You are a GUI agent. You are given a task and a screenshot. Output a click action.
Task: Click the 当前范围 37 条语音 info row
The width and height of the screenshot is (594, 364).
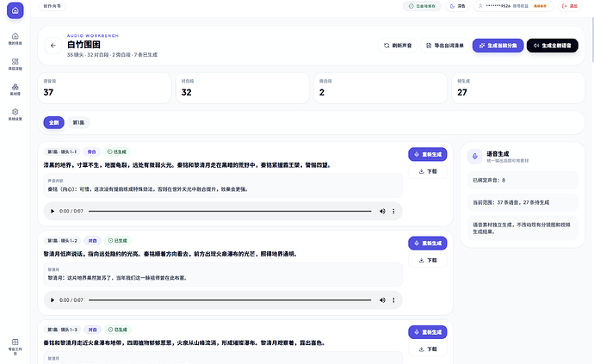coord(523,202)
